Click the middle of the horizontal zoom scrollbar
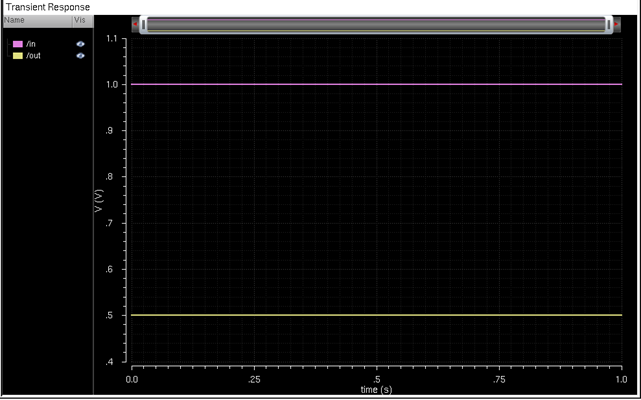The width and height of the screenshot is (641, 400). tap(376, 25)
